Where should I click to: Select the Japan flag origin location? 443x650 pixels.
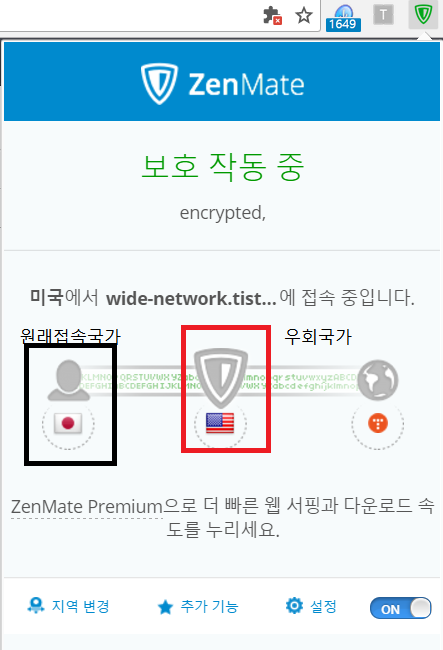coord(68,423)
